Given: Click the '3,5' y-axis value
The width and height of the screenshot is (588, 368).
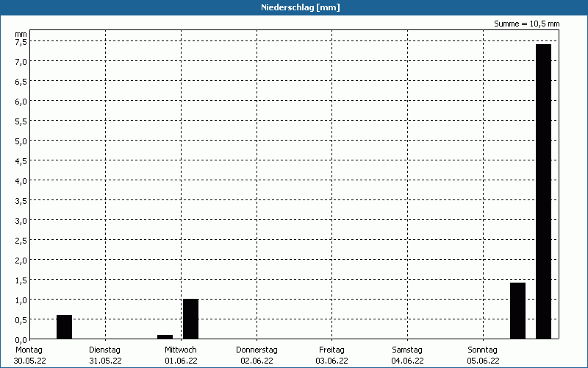Looking at the screenshot, I should 21,201.
